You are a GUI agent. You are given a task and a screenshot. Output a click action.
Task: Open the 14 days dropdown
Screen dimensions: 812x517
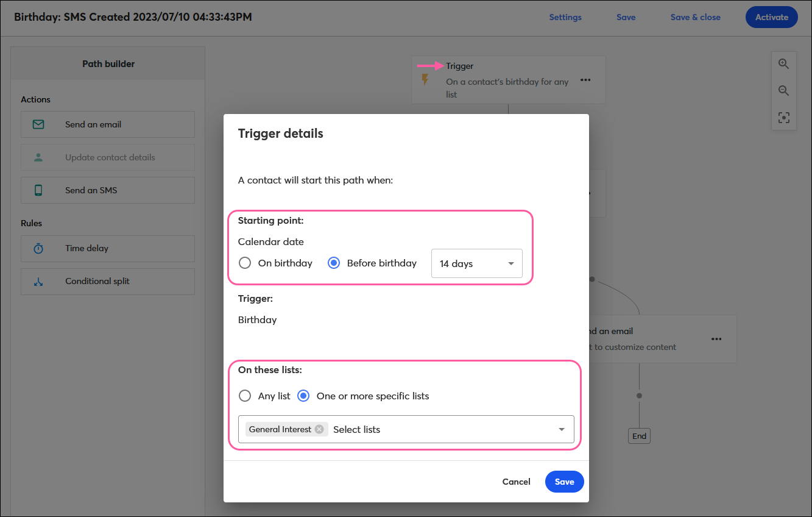pos(476,263)
